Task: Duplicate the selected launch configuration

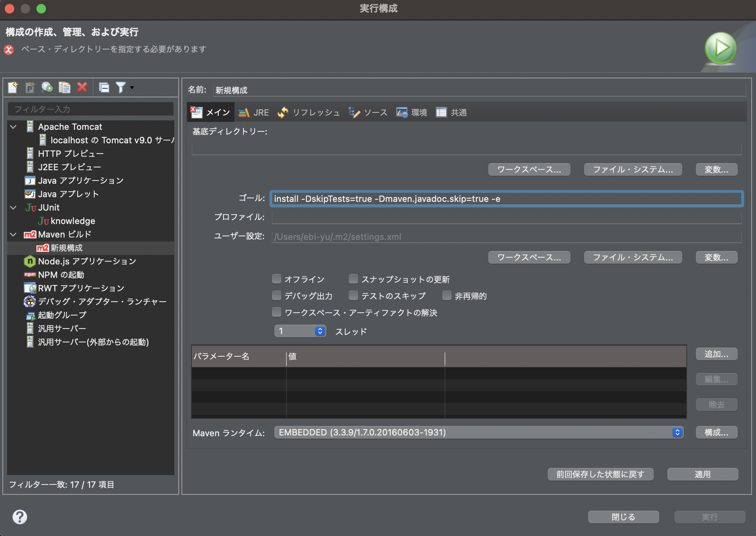Action: pos(64,87)
